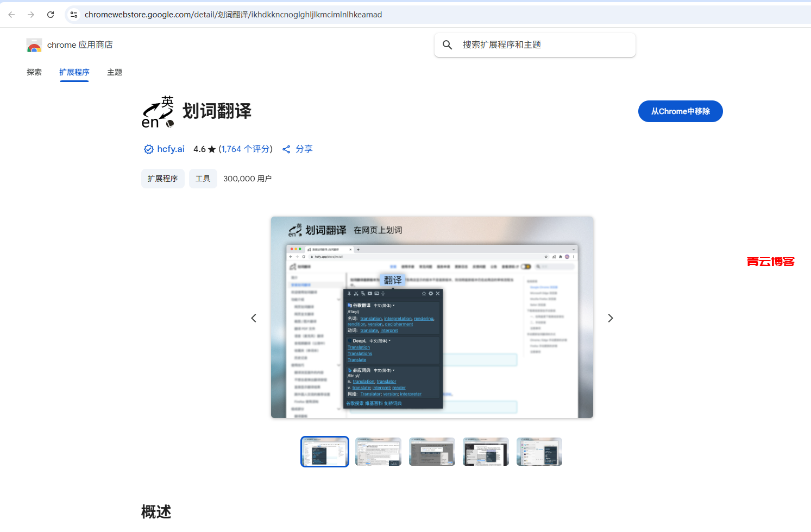Viewport: 811px width, 532px height.
Task: Show next screenshot with right chevron
Action: tap(611, 318)
